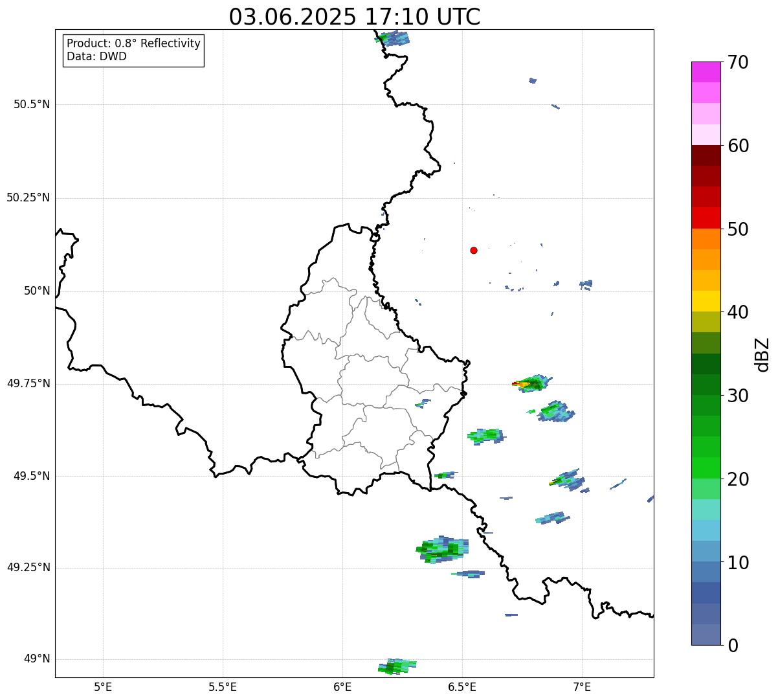Click the dBZ colorbar axis label

762,354
